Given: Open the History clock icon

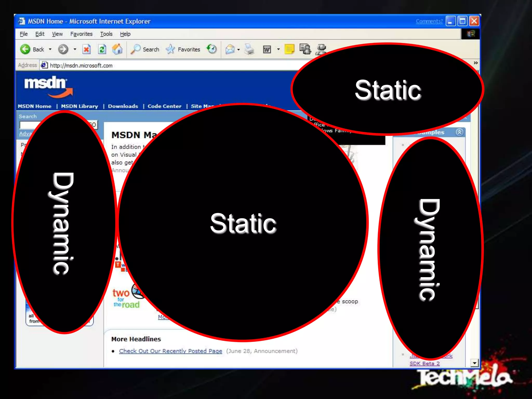Looking at the screenshot, I should coord(212,49).
